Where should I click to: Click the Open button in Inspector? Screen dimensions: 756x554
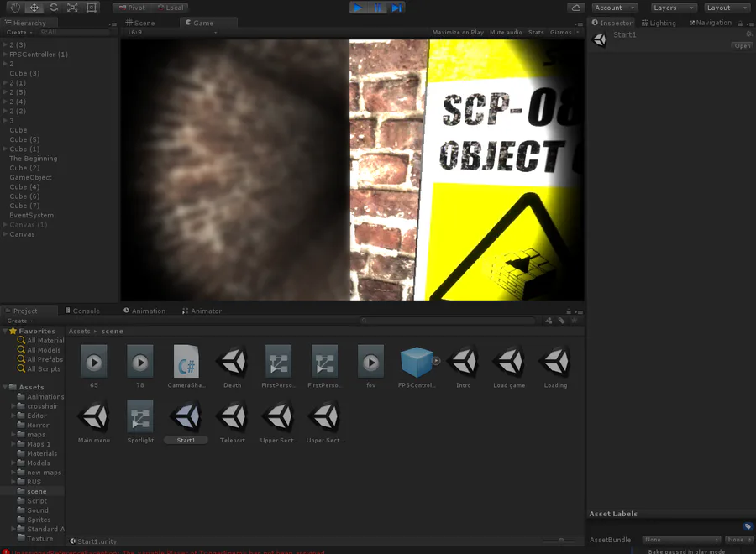742,46
